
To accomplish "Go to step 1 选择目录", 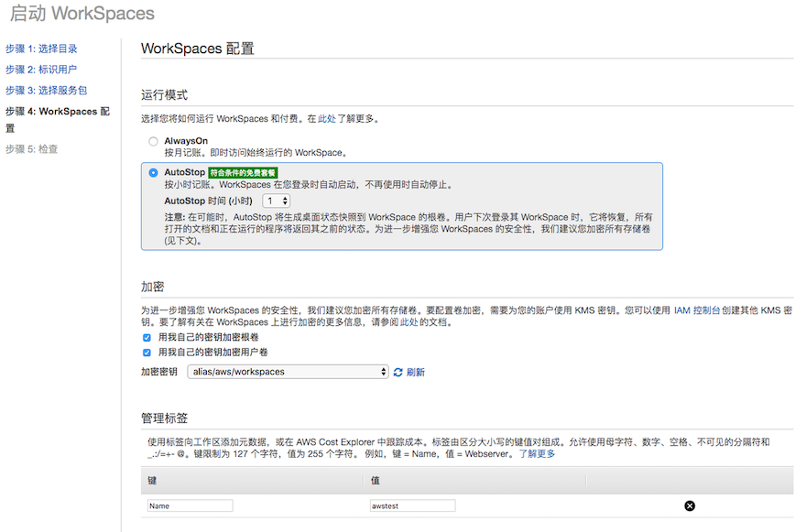I will pos(41,49).
